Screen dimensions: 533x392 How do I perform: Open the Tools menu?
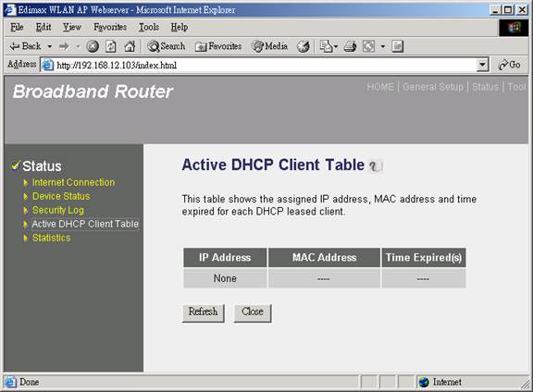tap(149, 27)
